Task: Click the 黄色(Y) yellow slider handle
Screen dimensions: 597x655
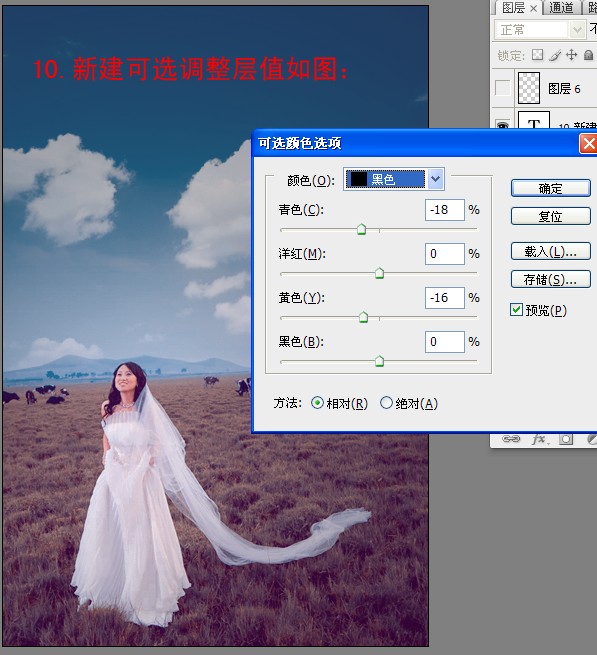Action: (363, 317)
